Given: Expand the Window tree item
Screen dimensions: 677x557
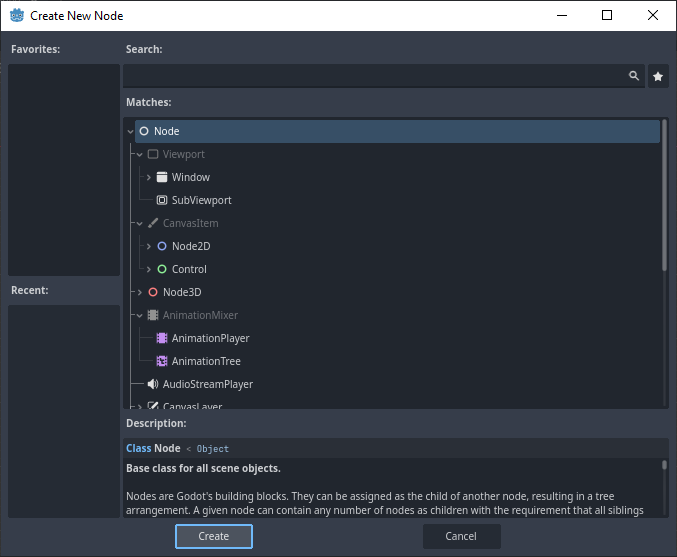Looking at the screenshot, I should tap(148, 177).
